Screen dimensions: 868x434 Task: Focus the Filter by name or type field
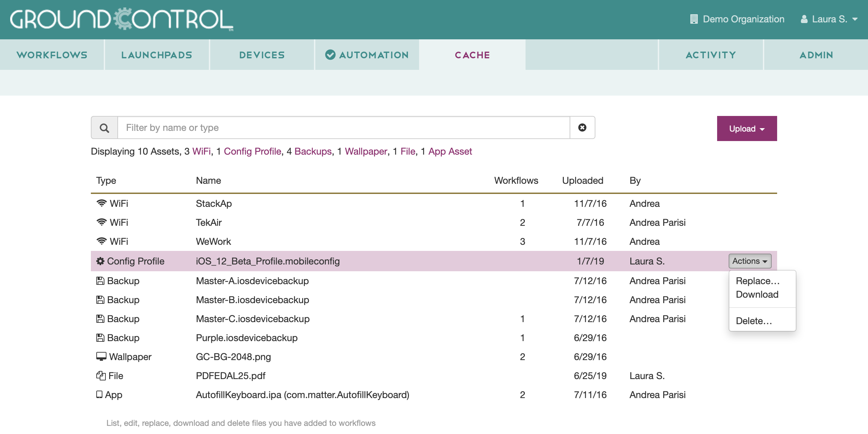343,127
